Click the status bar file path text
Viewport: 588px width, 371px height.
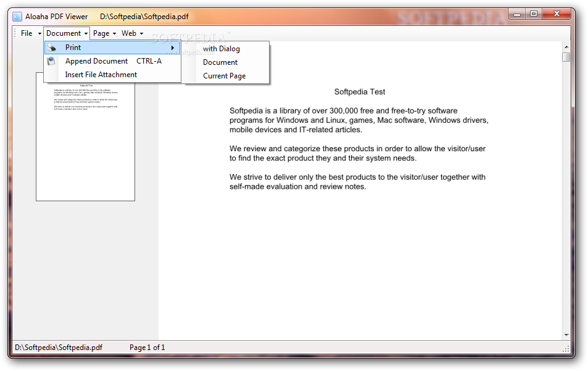pyautogui.click(x=59, y=348)
